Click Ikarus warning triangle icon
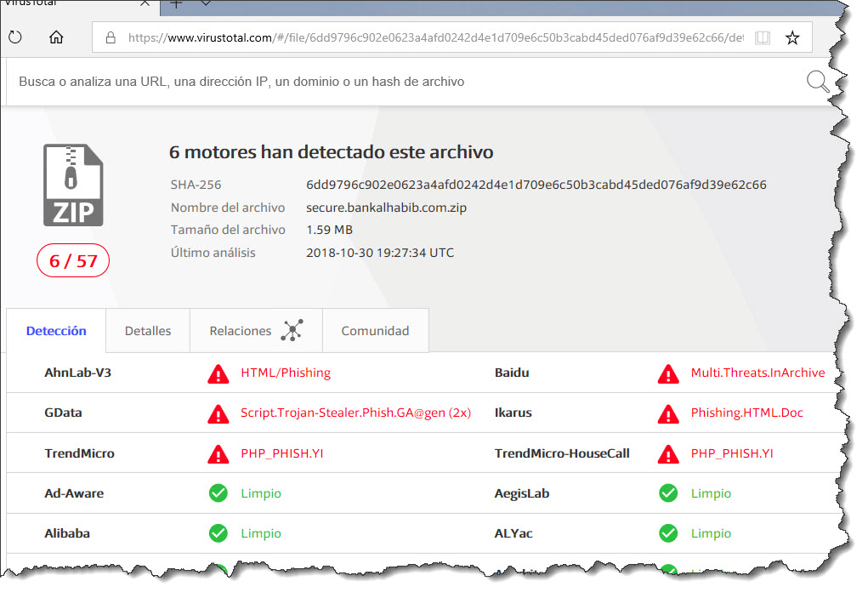Image resolution: width=868 pixels, height=598 pixels. coord(668,413)
